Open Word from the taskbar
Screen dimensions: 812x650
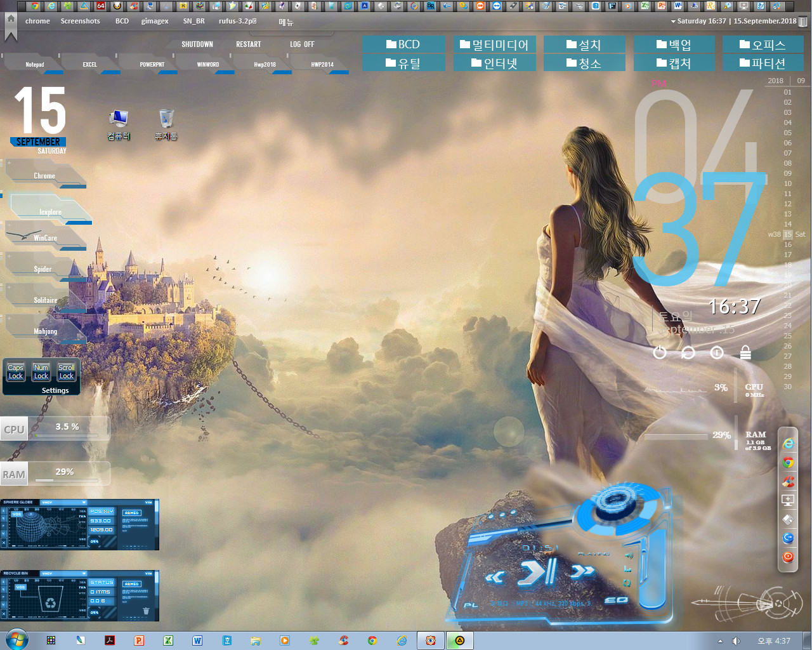[x=197, y=640]
